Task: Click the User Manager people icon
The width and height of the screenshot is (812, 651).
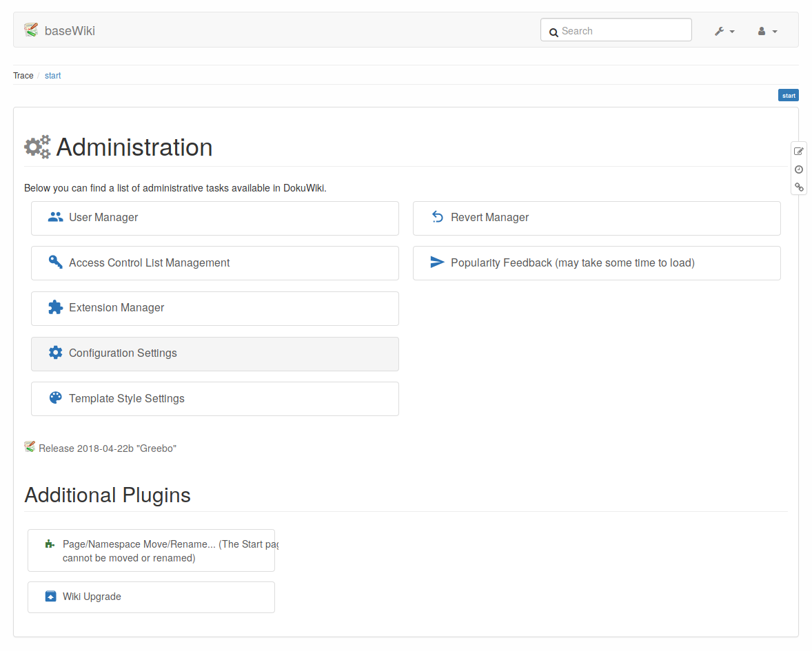Action: pos(55,217)
